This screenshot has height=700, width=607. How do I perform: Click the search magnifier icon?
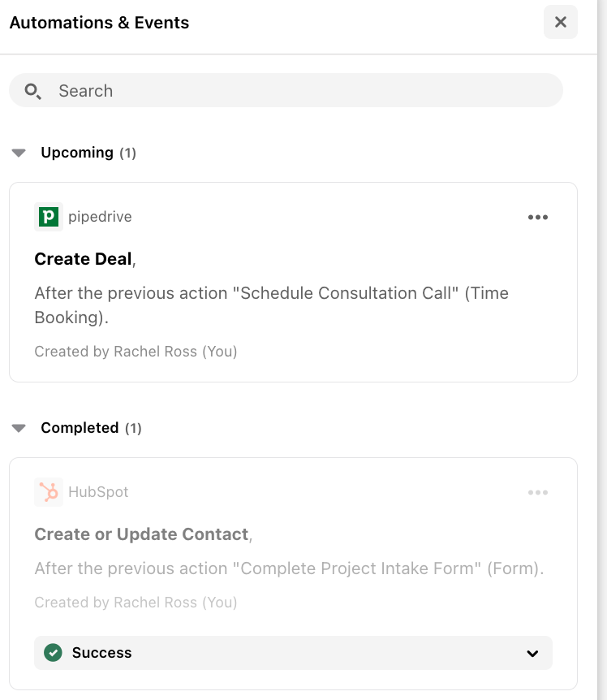point(32,91)
